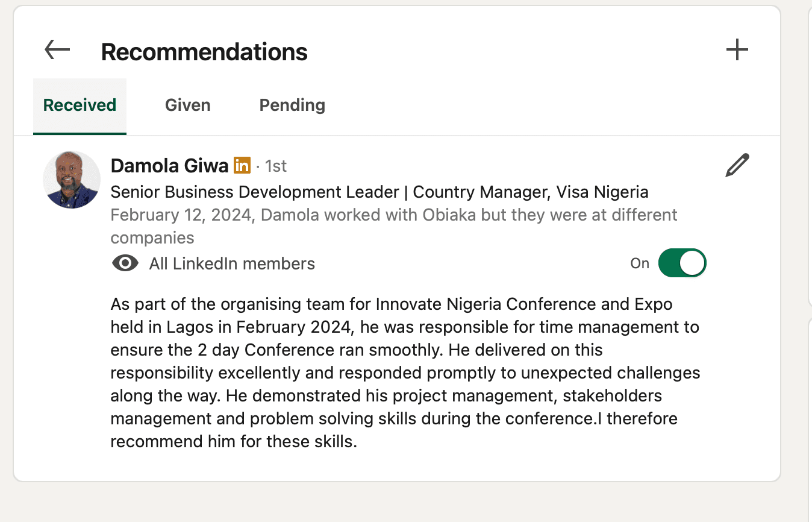
Task: Click the 1st connection label beside Damola Giwa
Action: point(276,166)
